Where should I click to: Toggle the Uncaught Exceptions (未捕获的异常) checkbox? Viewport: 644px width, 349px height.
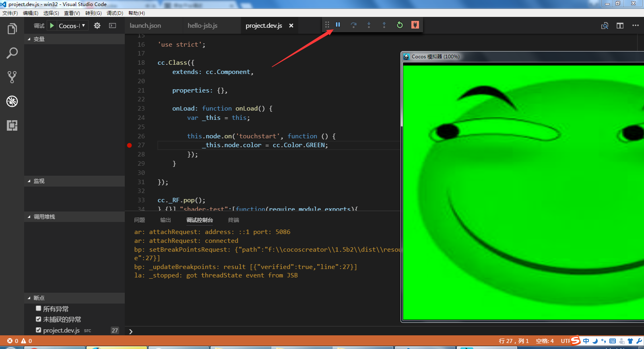coord(39,319)
